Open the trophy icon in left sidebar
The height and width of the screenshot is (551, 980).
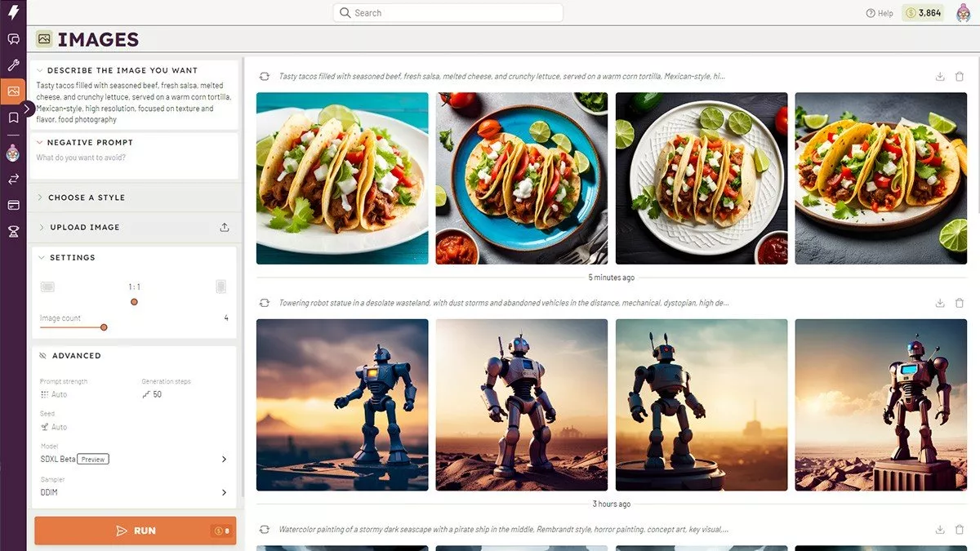tap(13, 232)
